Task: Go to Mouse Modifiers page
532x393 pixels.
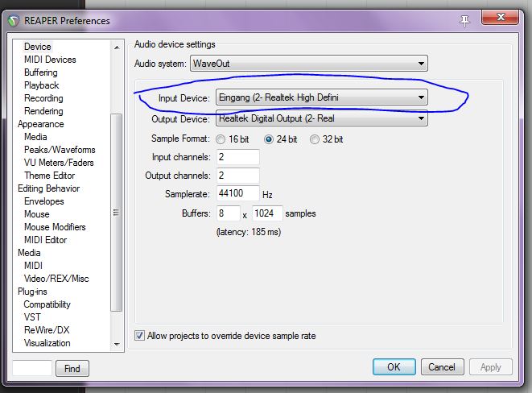Action: pyautogui.click(x=55, y=227)
